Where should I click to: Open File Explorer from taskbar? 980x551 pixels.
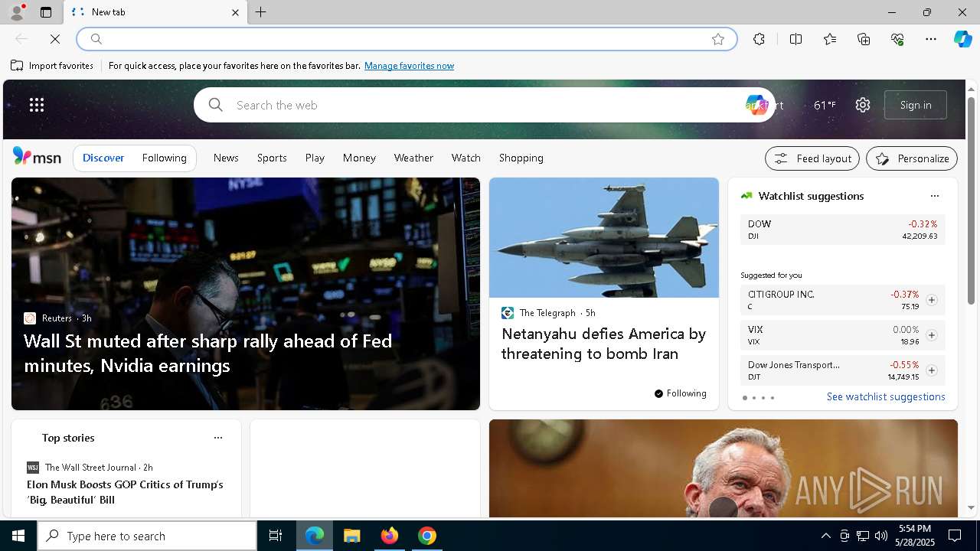[351, 536]
